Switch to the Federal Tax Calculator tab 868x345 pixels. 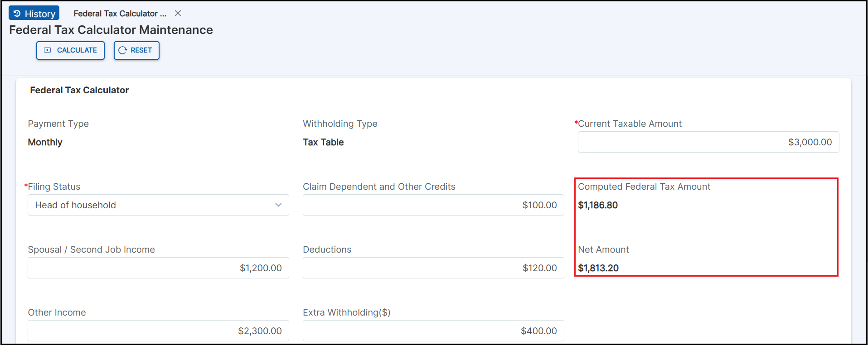click(x=120, y=14)
